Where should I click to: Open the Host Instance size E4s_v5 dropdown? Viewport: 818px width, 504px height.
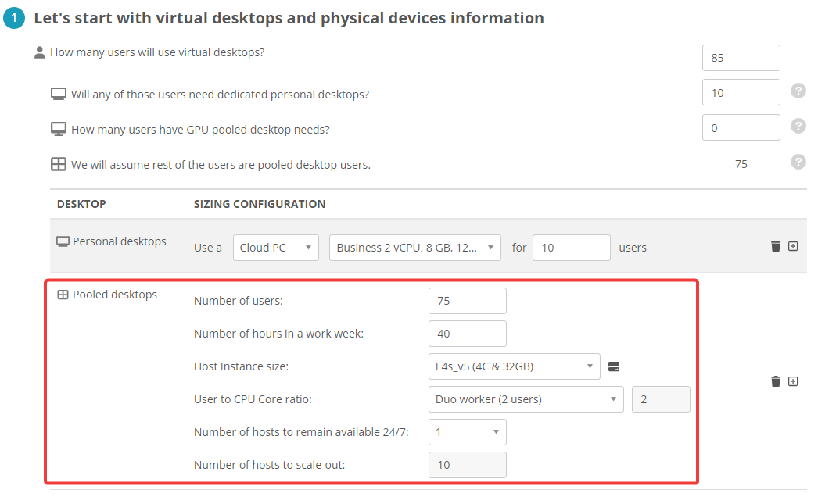point(514,366)
